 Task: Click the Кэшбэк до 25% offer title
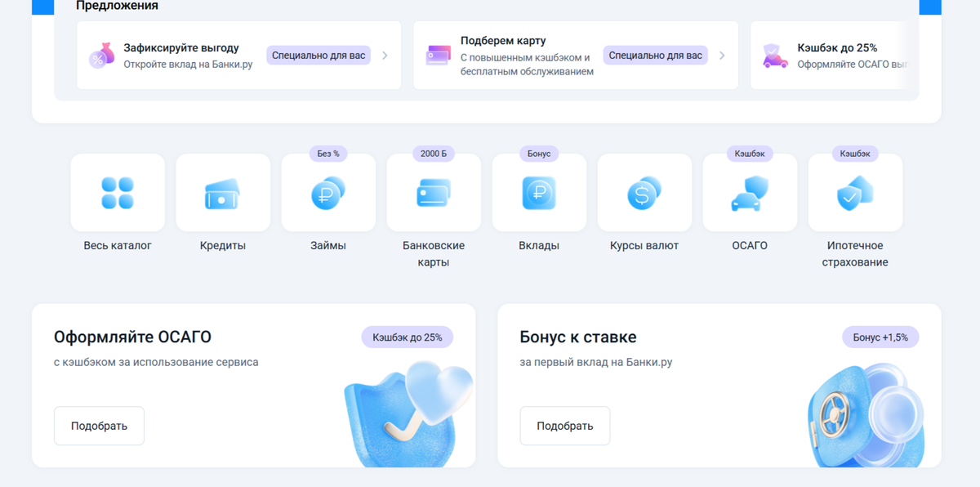coord(837,47)
